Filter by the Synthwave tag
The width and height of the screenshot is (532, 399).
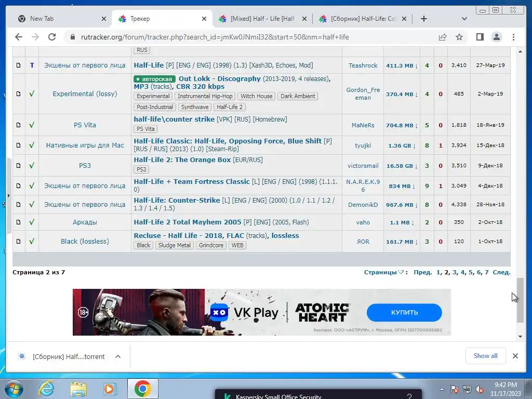pos(195,107)
